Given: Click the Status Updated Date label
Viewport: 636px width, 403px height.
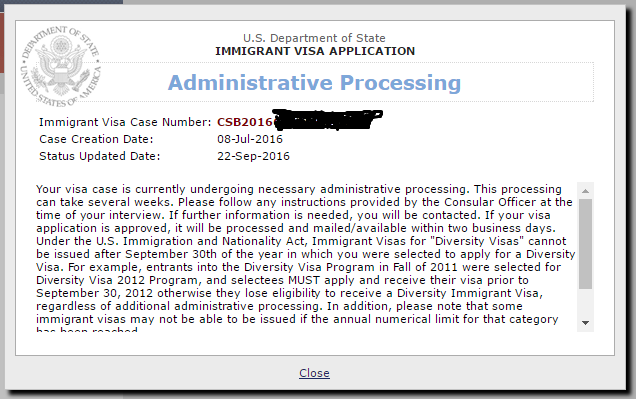Looking at the screenshot, I should click(100, 156).
